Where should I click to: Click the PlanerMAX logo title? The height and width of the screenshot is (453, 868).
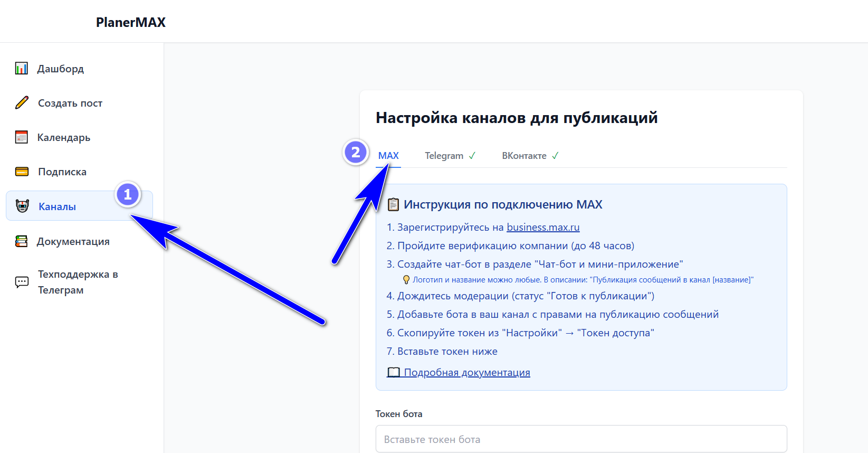[131, 22]
